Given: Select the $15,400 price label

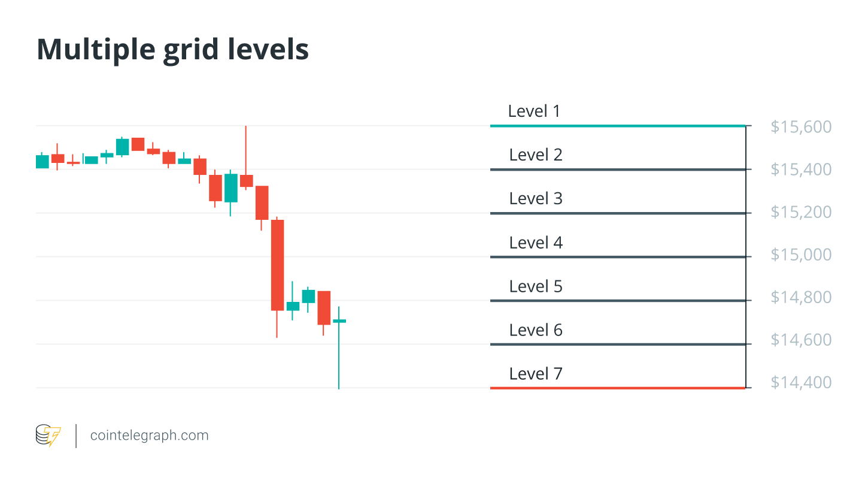Looking at the screenshot, I should coord(801,170).
